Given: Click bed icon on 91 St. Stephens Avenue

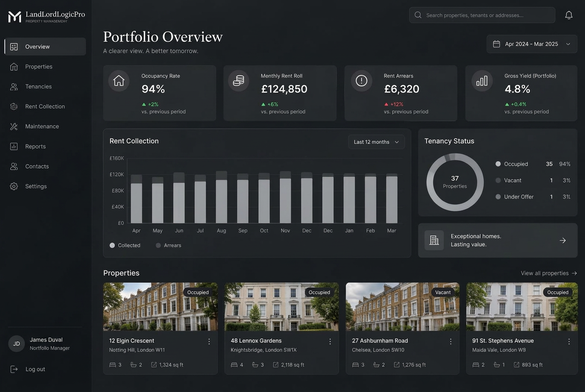Looking at the screenshot, I should 476,365.
